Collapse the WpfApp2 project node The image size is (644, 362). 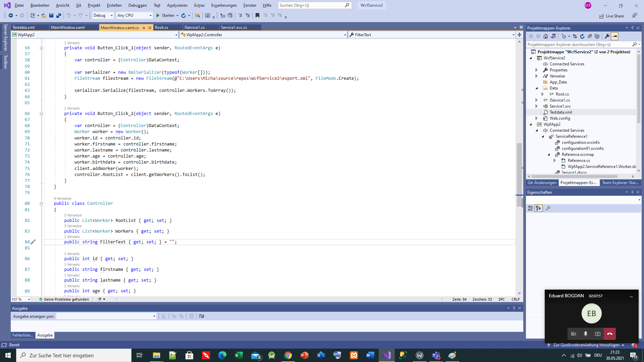coord(531,124)
